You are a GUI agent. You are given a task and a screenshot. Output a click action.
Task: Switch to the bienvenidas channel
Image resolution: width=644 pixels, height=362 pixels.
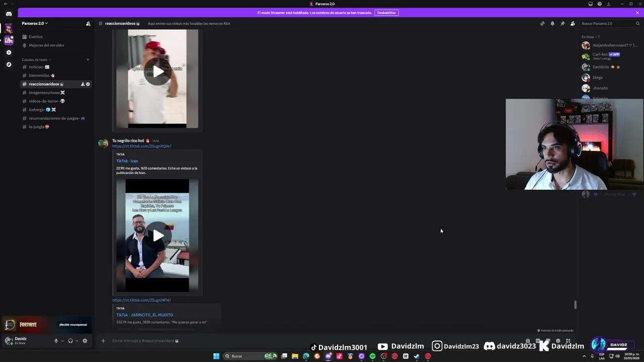click(56, 75)
